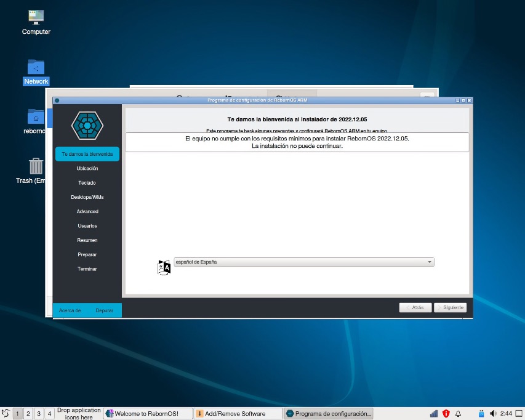Open the rebornos home folder icon

click(x=36, y=121)
